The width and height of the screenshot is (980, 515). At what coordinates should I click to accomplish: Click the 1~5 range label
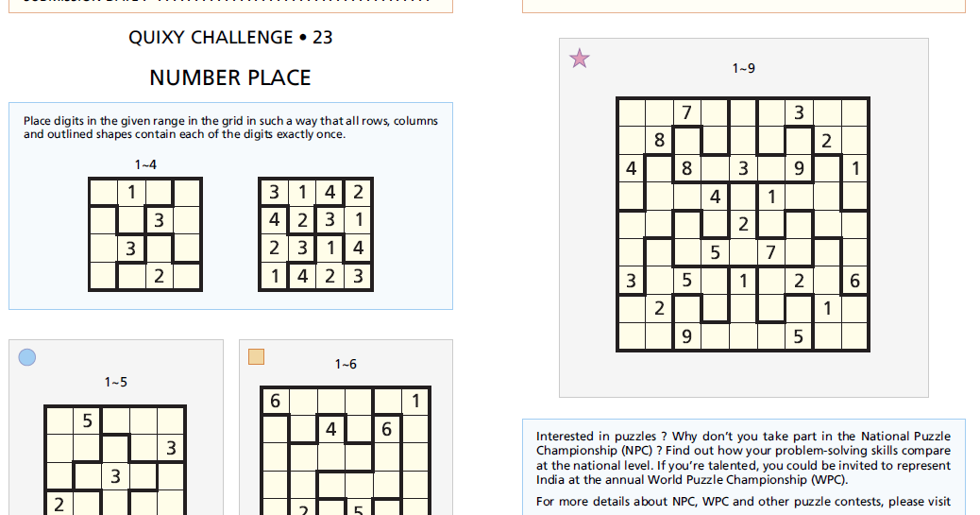[115, 382]
